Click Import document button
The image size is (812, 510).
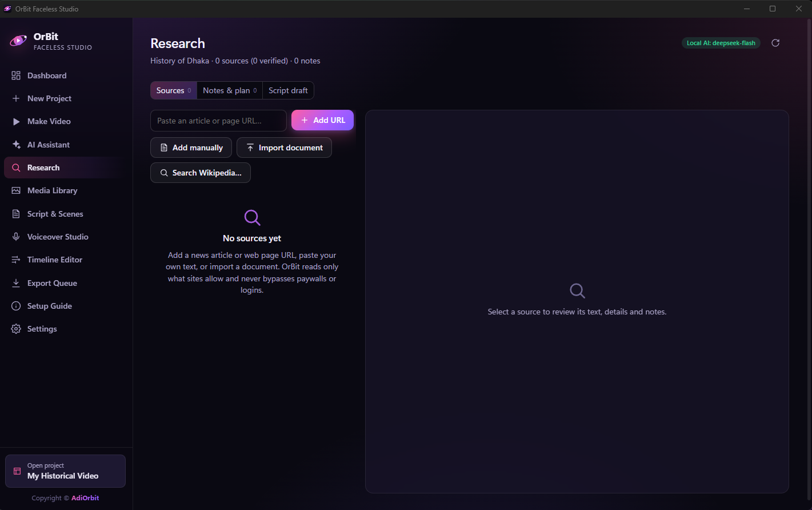(x=284, y=148)
